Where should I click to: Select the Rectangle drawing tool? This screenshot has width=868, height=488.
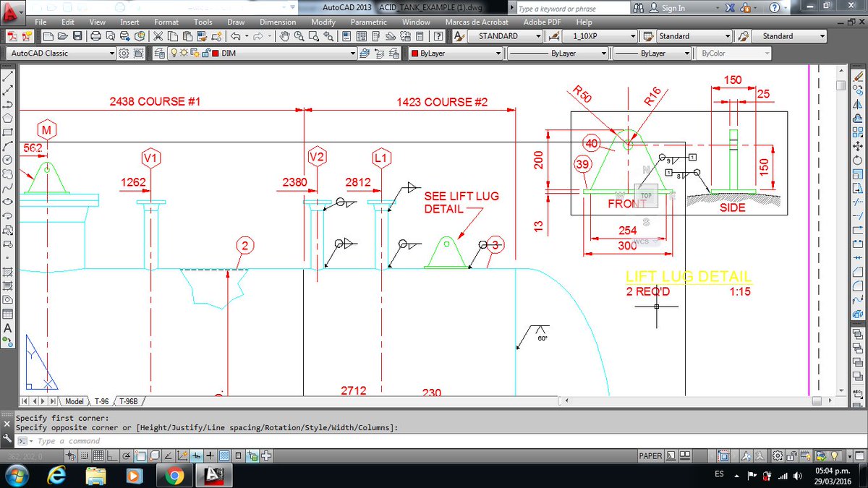coord(8,132)
